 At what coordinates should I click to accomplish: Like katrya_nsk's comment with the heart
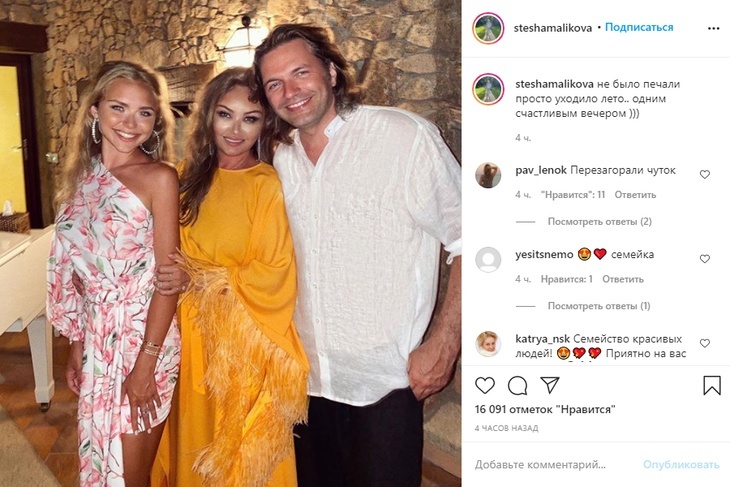705,343
